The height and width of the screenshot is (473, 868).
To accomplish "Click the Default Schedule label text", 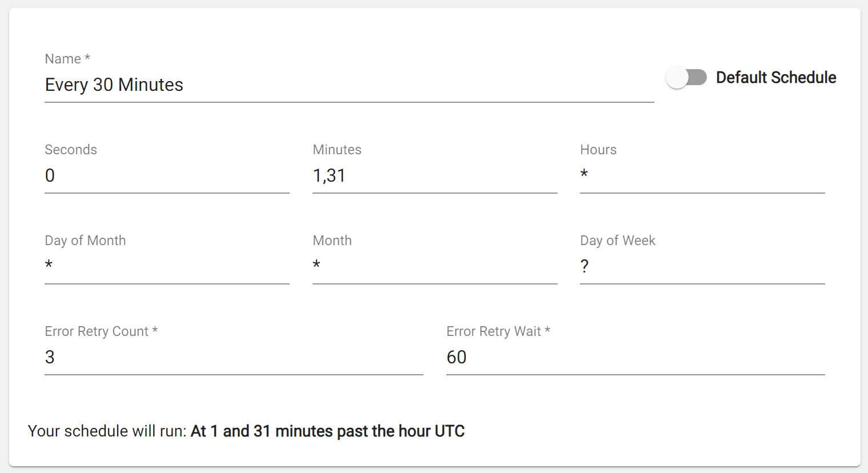I will pos(776,77).
